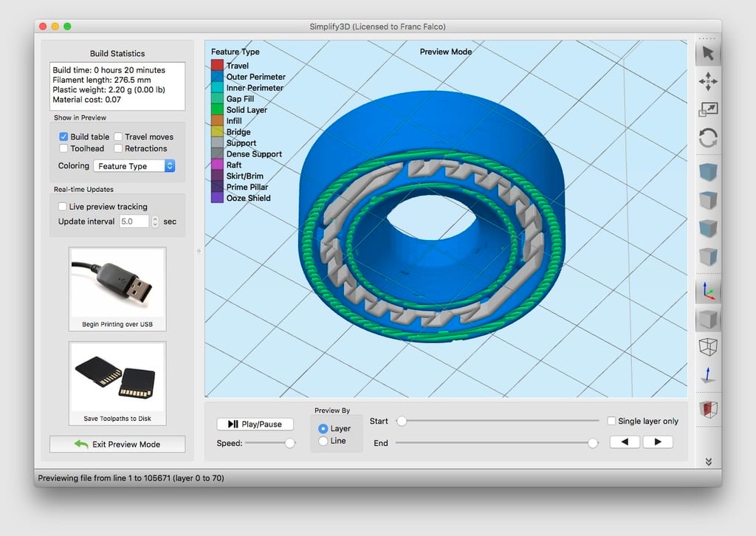Select the arrow selection tool

(707, 52)
